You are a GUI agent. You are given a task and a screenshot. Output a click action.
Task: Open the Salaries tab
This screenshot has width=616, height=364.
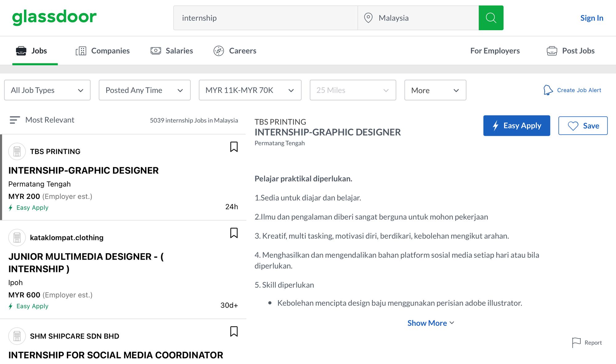(172, 51)
